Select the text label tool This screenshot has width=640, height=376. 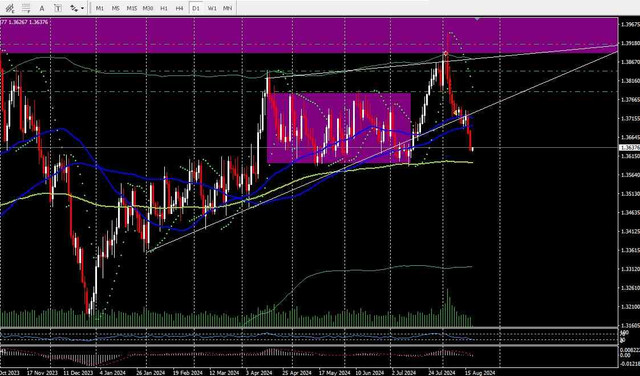58,8
